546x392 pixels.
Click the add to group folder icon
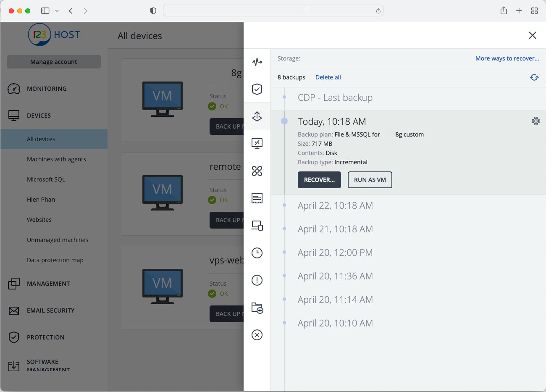(x=257, y=308)
